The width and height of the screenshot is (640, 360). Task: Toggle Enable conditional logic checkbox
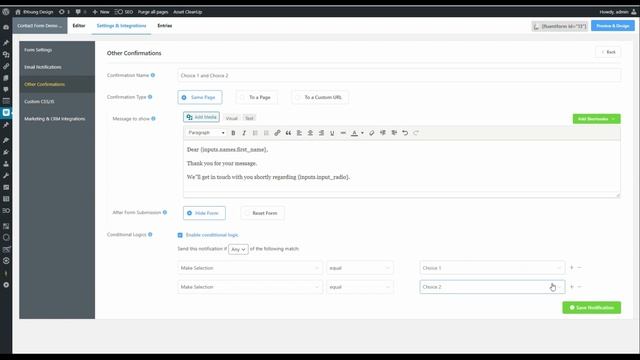(180, 235)
